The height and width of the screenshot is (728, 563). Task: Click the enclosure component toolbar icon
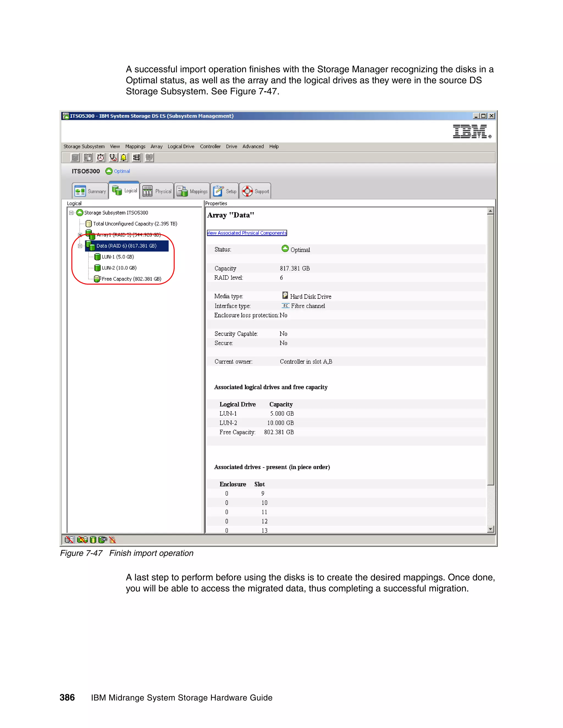coord(137,158)
